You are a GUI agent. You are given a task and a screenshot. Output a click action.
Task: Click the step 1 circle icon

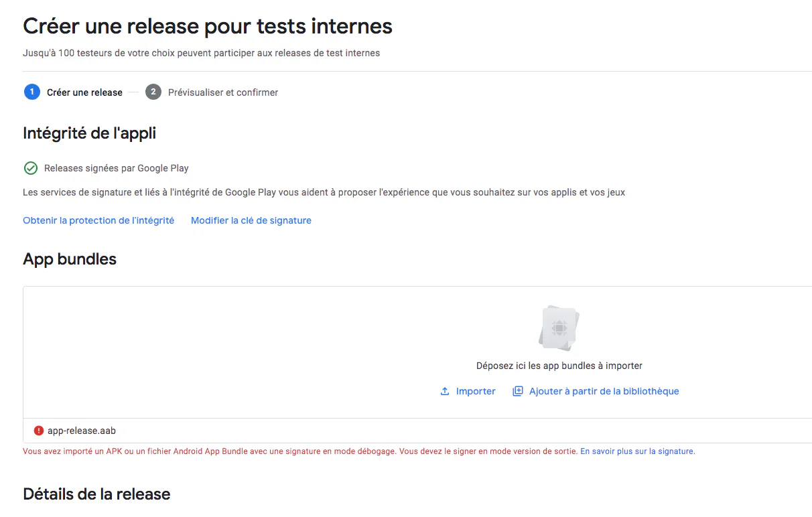pos(31,92)
